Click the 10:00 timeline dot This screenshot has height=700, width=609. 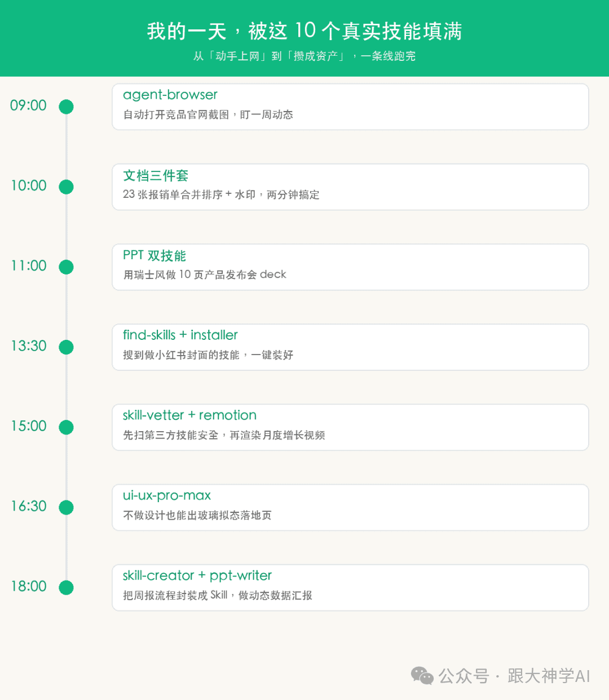67,187
